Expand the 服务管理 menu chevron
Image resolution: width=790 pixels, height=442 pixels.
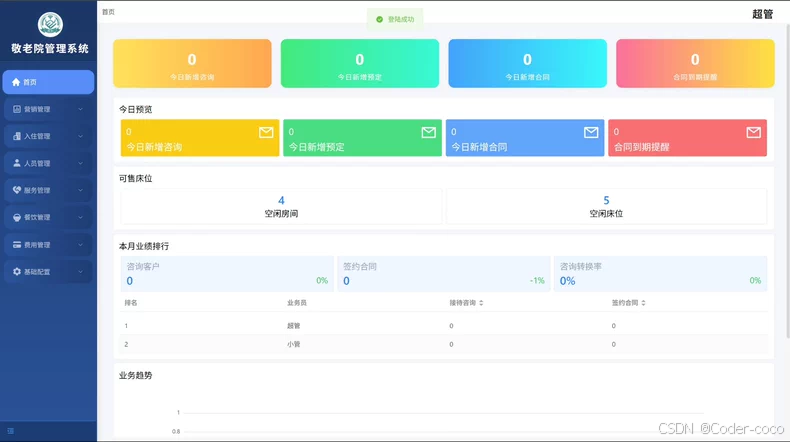(x=80, y=190)
